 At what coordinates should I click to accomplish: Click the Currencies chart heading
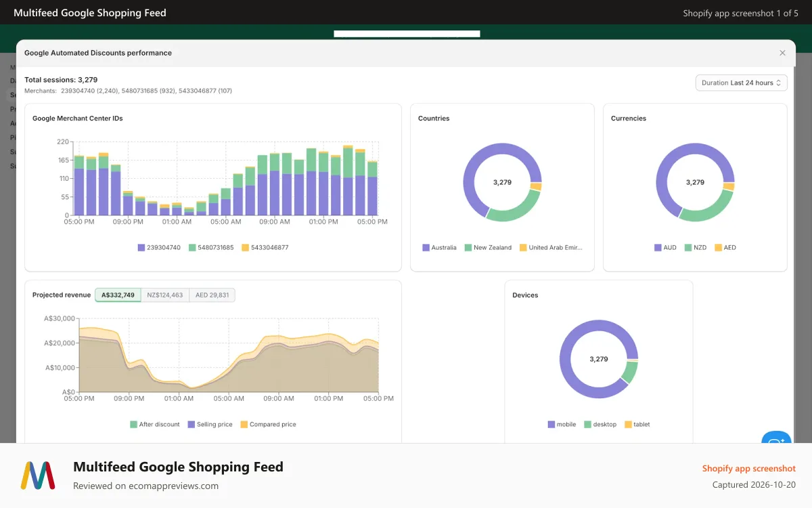pyautogui.click(x=629, y=119)
